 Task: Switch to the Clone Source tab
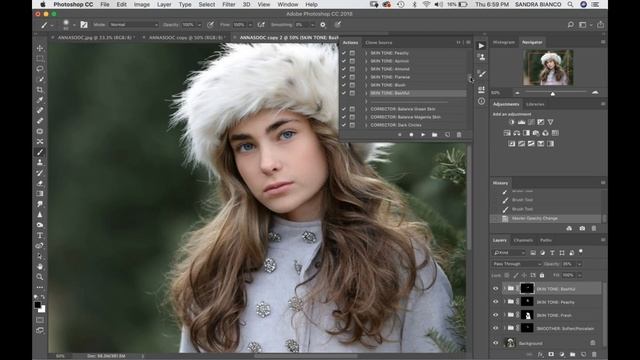coord(379,42)
